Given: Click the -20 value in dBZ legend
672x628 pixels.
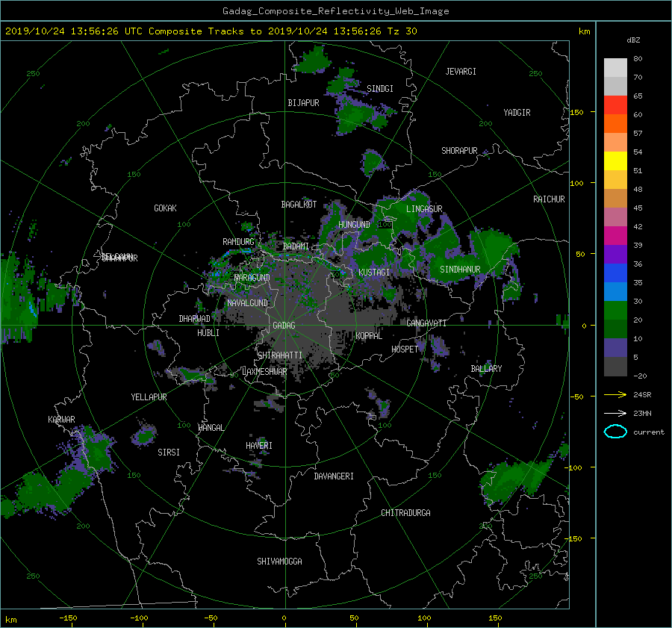Looking at the screenshot, I should point(640,376).
